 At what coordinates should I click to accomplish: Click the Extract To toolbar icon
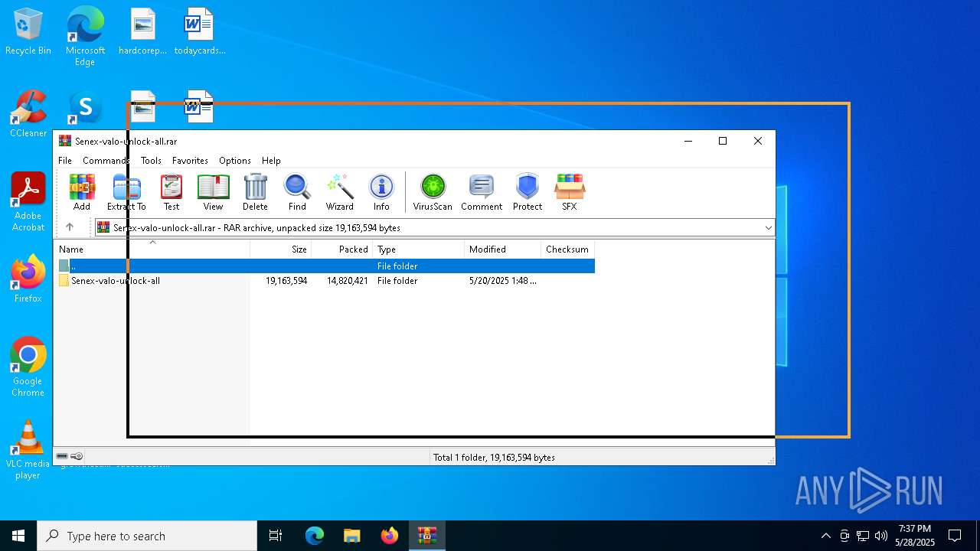click(x=126, y=192)
